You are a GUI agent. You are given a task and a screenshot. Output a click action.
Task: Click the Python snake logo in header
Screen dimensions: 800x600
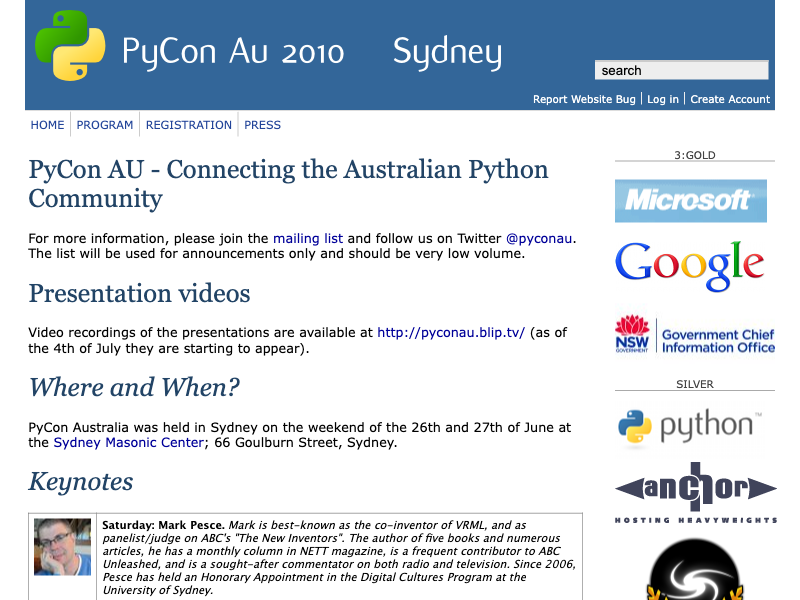70,45
